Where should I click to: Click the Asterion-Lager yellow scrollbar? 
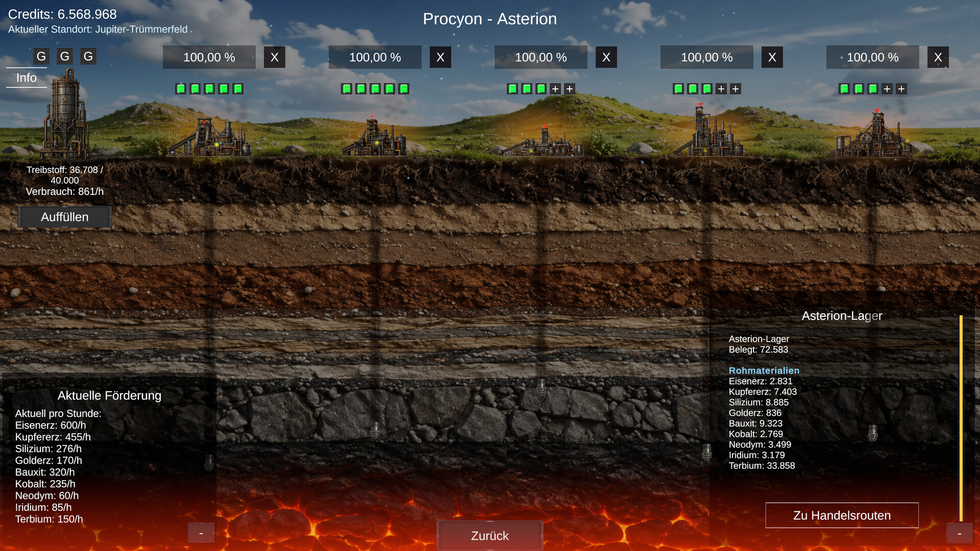[961, 418]
